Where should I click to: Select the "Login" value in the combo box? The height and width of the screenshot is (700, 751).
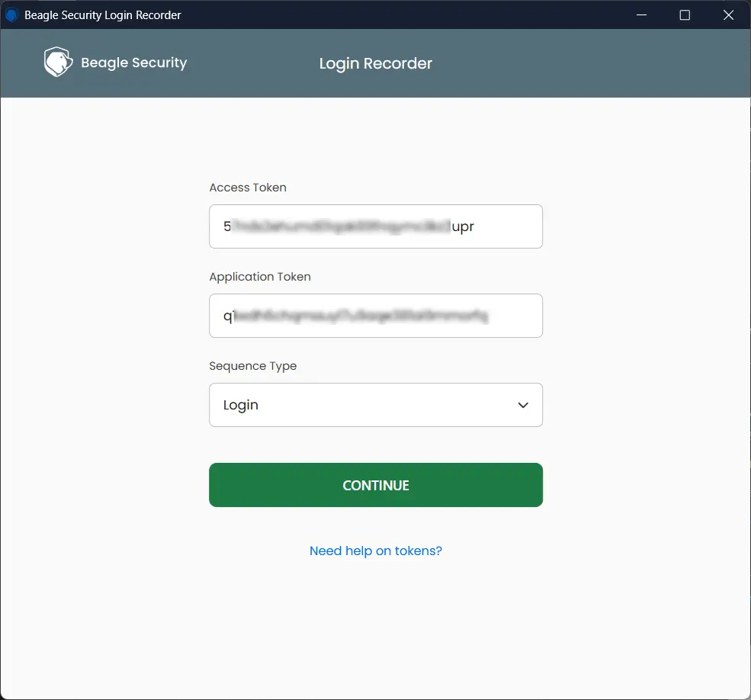point(241,405)
